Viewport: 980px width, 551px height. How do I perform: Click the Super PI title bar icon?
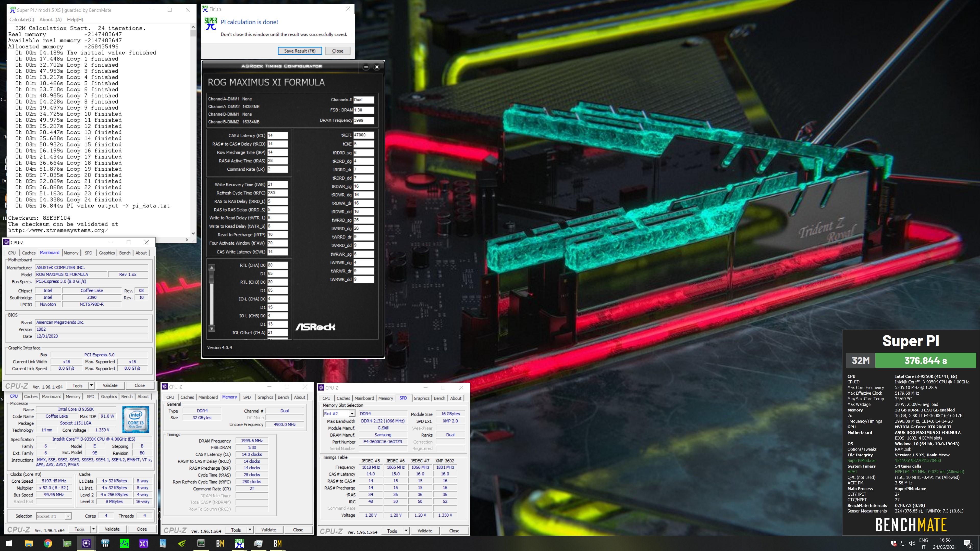click(x=13, y=10)
